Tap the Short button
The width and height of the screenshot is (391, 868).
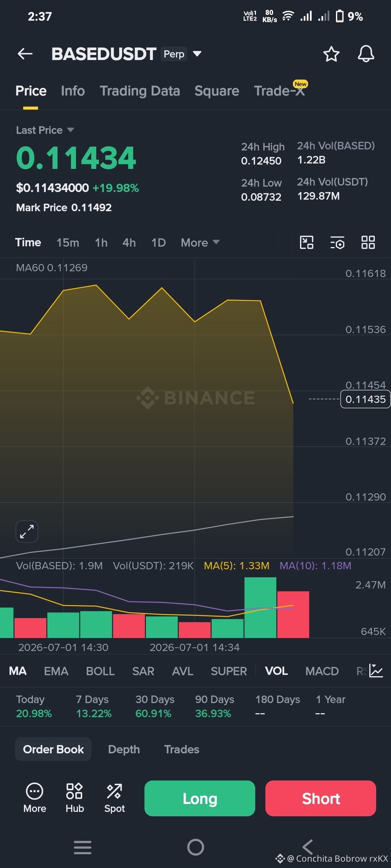[x=321, y=798]
